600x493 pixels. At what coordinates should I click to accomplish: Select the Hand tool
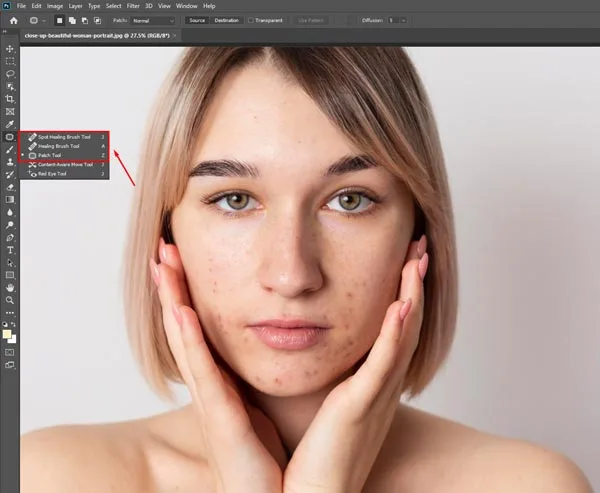tap(10, 287)
